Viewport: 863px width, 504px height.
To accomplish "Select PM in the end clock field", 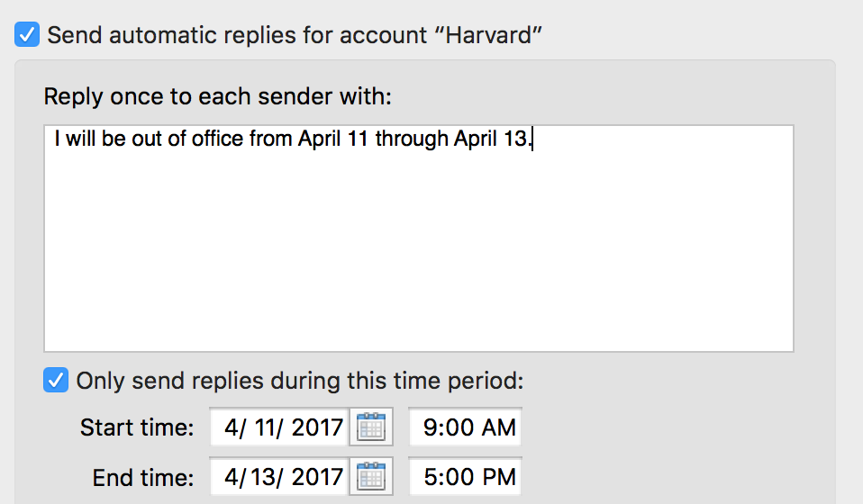I will tap(499, 477).
